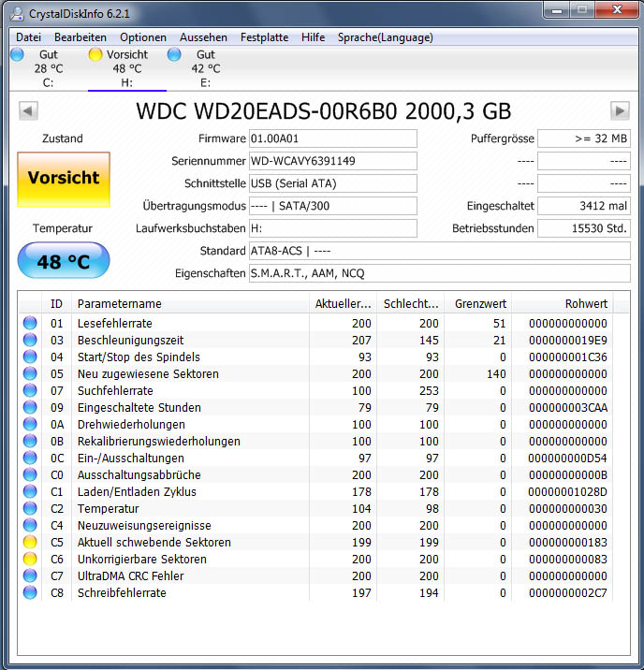Click the Betriebsstunden field 15530 Std.
644x670 pixels.
(x=584, y=228)
